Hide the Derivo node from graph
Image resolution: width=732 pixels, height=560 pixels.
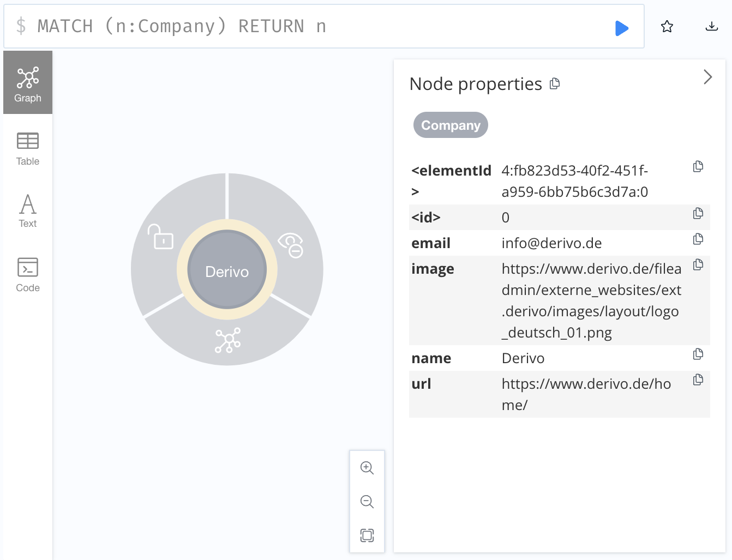(291, 245)
